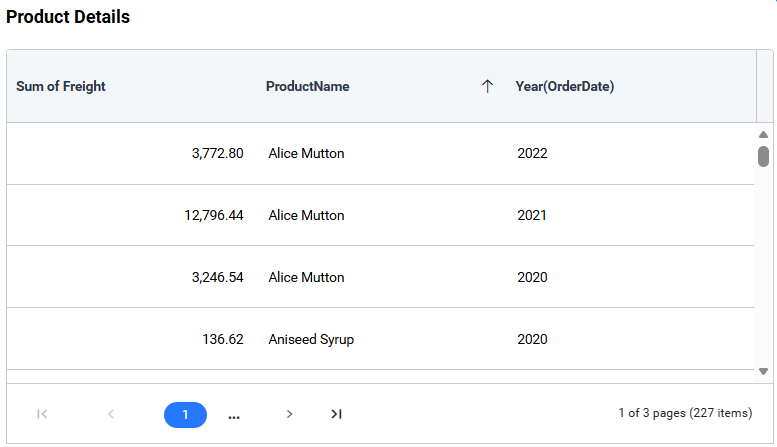Screen dimensions: 777x447
Task: Select page 1 in the pager
Action: tap(185, 414)
